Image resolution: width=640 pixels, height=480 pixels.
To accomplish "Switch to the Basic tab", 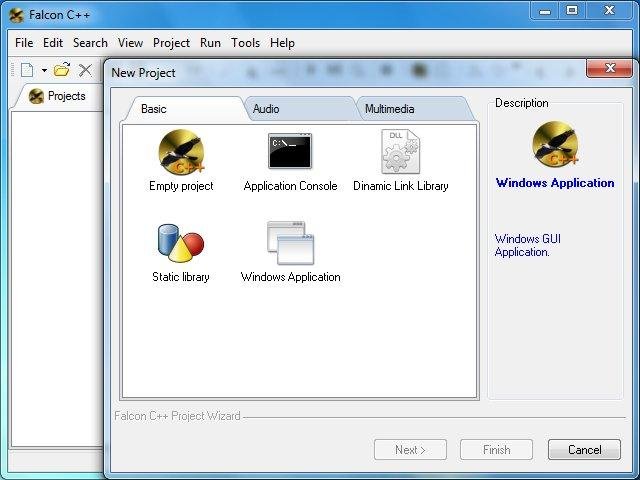I will [186, 109].
